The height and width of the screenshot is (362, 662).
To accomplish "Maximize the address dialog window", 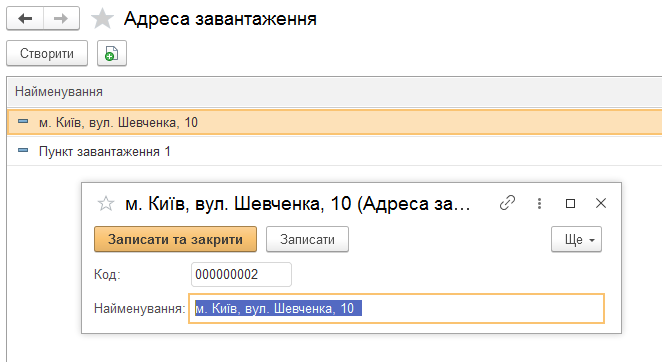I will [570, 204].
